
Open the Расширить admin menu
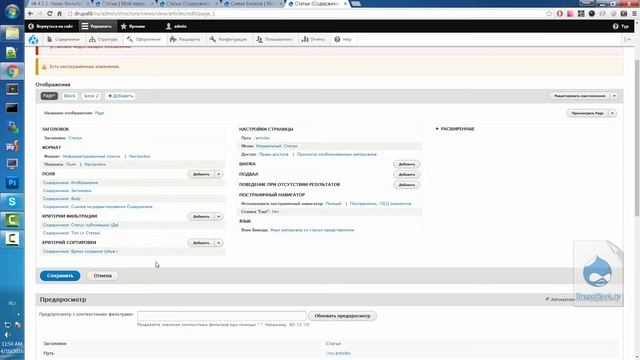coord(185,40)
